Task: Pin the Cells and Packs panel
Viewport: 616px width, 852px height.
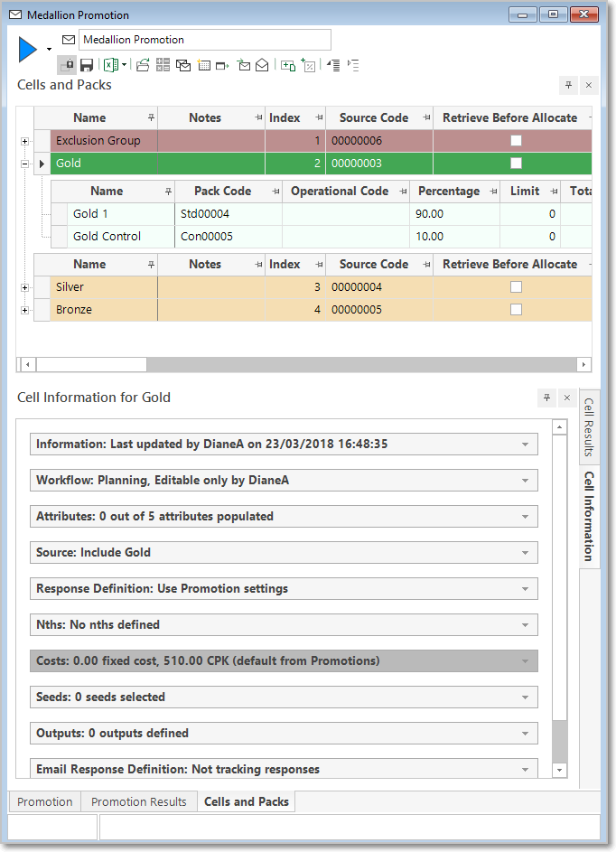Action: click(x=568, y=85)
